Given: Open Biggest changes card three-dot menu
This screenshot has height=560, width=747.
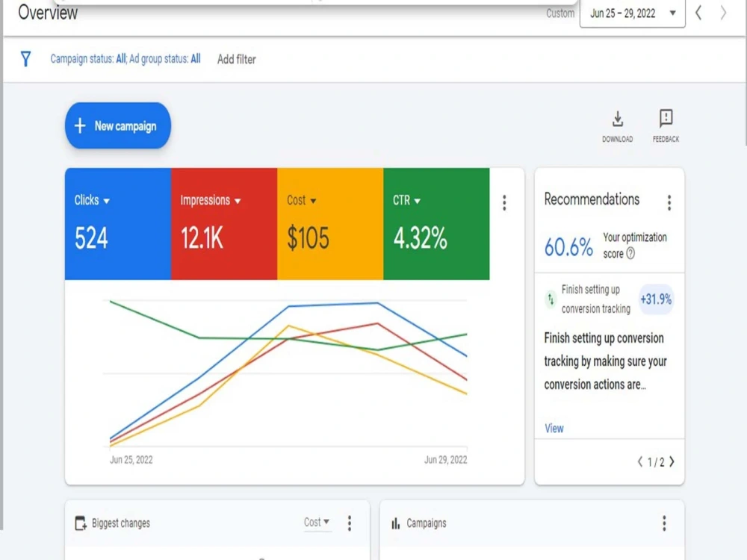Looking at the screenshot, I should [x=350, y=523].
